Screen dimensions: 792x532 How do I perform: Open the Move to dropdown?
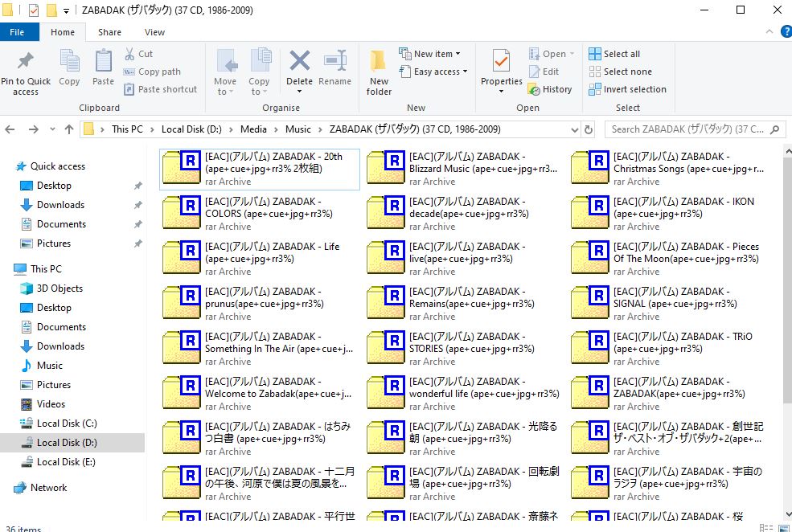click(x=225, y=86)
